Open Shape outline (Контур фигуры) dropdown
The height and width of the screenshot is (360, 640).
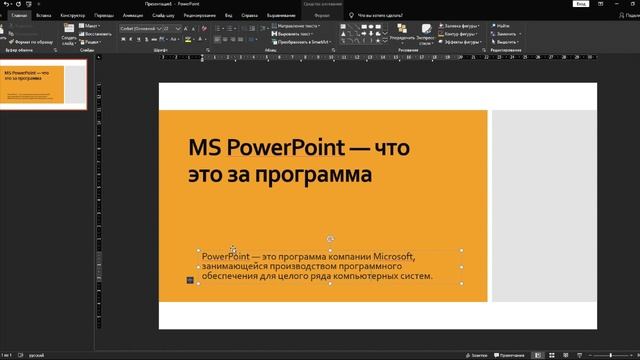tap(458, 34)
